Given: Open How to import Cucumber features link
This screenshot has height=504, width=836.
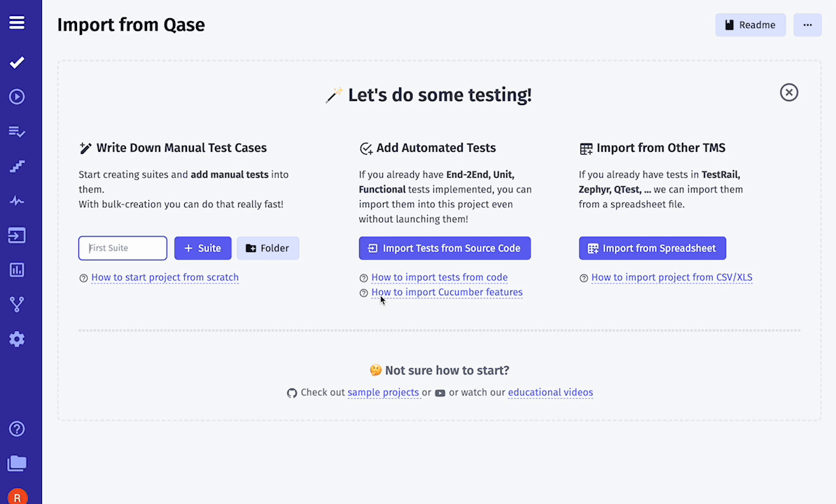Looking at the screenshot, I should click(447, 293).
